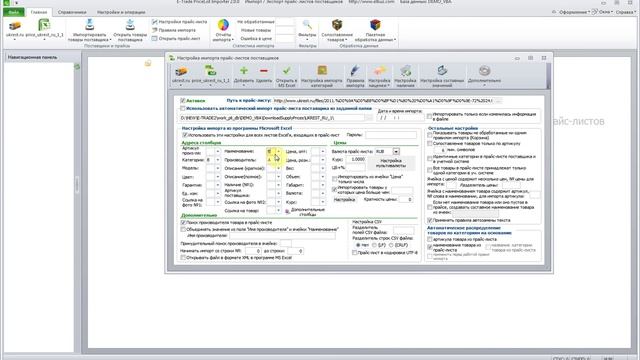Open Фильтры magnifier icon
Viewport: 640px width, 360px height.
pos(307,25)
